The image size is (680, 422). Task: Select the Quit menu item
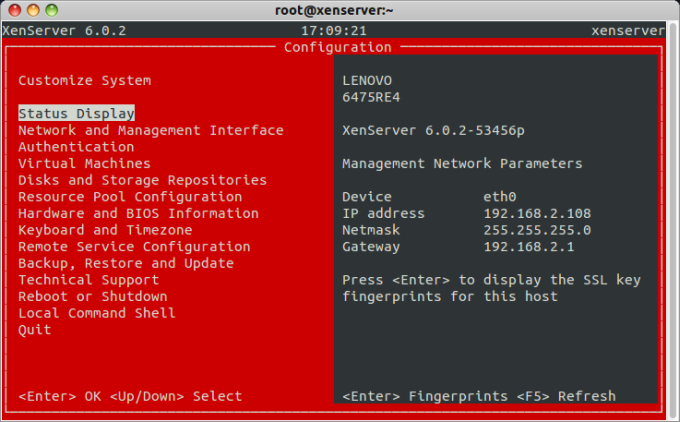(35, 330)
